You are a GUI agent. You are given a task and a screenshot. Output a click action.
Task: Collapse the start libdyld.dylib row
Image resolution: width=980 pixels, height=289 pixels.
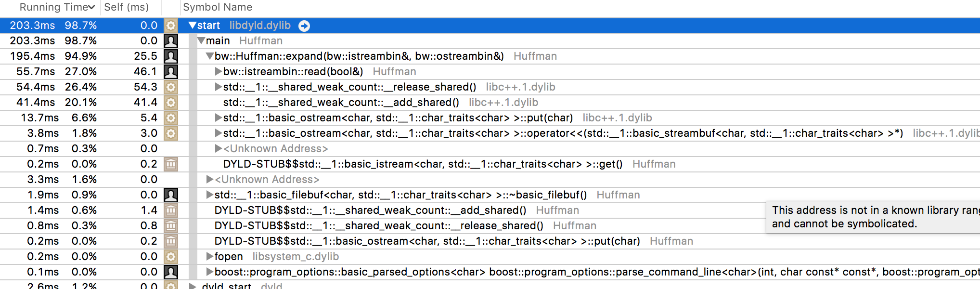pos(192,25)
